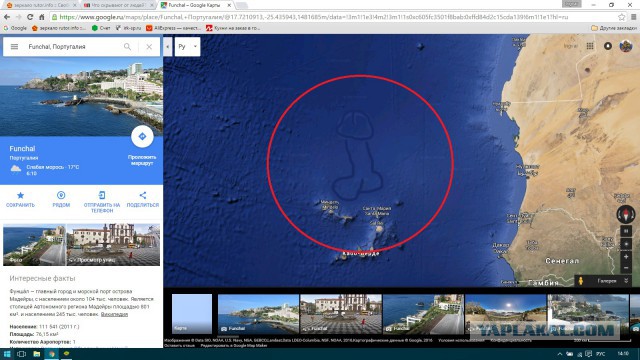The height and width of the screenshot is (360, 640).
Task: Close the 'Funchal – Google Карты' tab
Action: click(229, 5)
